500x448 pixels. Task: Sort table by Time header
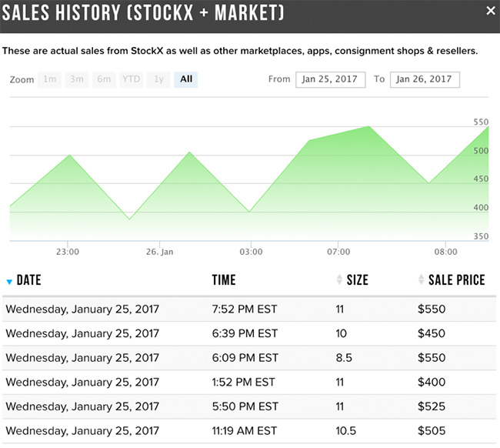coord(224,280)
